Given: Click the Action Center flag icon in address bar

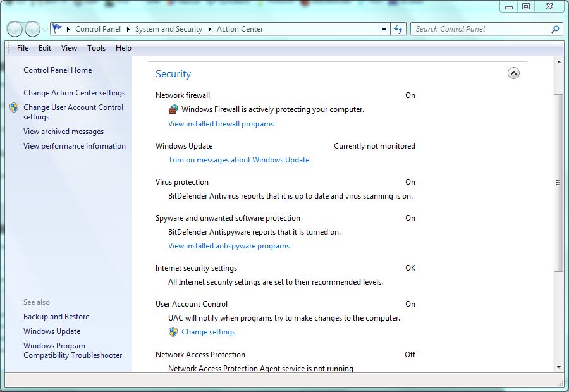Looking at the screenshot, I should 57,28.
